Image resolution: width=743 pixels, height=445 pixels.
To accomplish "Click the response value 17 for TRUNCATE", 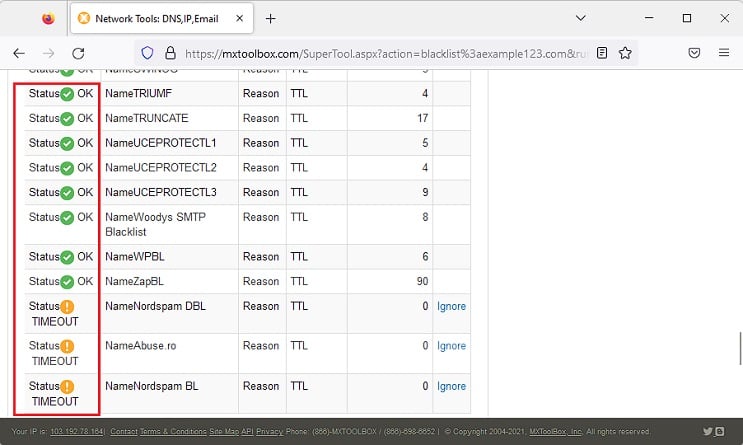I will tap(423, 118).
